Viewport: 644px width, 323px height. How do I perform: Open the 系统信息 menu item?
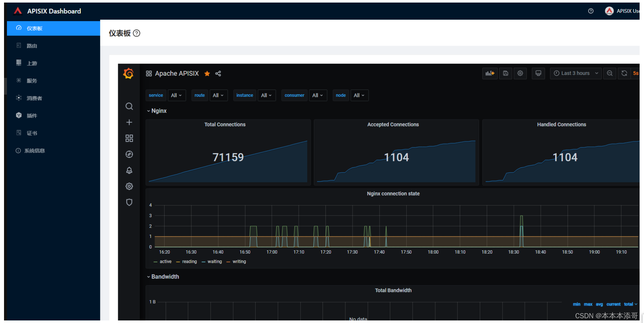[x=53, y=151]
